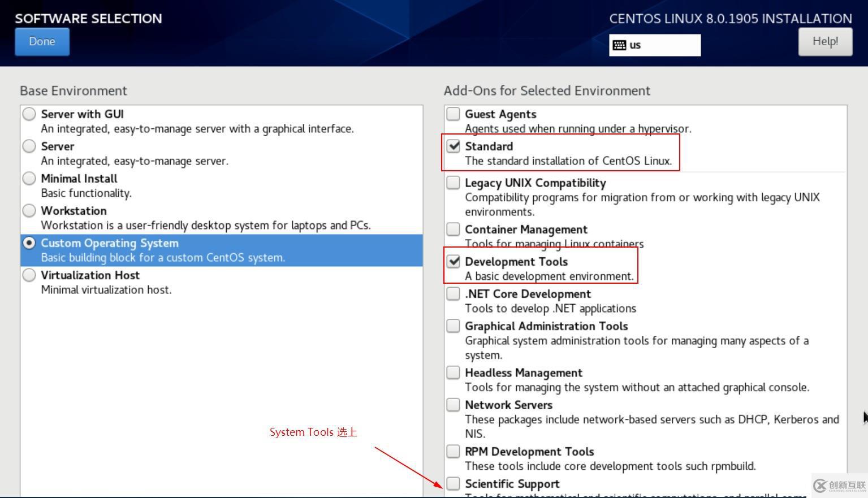Click 'Tools for managing Linux containers' text

(x=554, y=244)
